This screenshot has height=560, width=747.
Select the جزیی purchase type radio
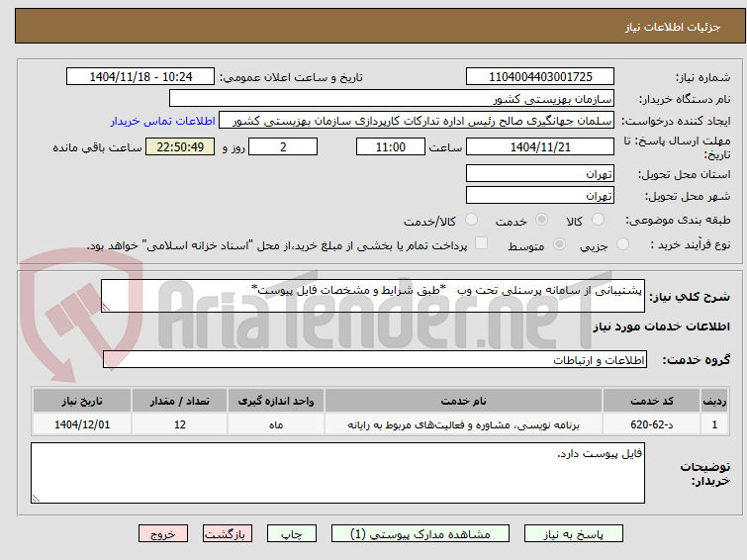pyautogui.click(x=622, y=244)
